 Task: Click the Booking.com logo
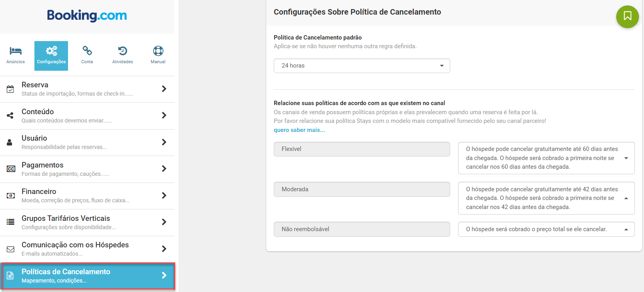(x=87, y=16)
